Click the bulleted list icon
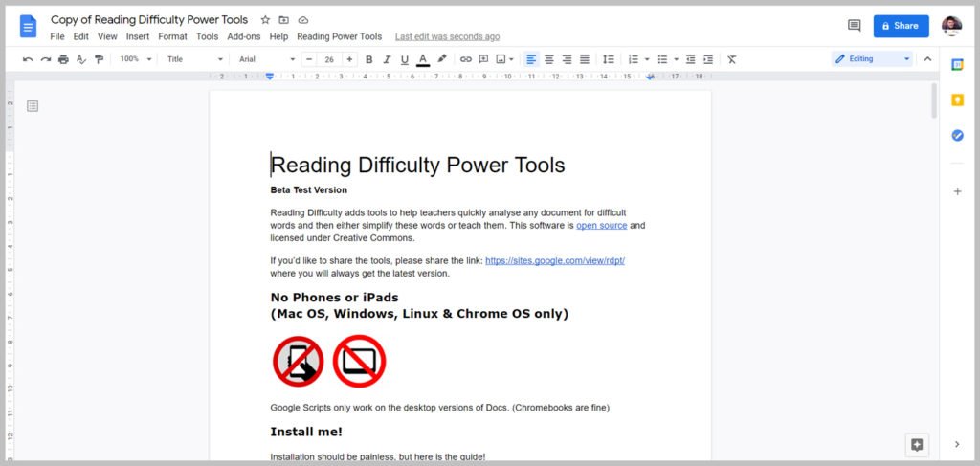The height and width of the screenshot is (466, 980). pos(662,59)
